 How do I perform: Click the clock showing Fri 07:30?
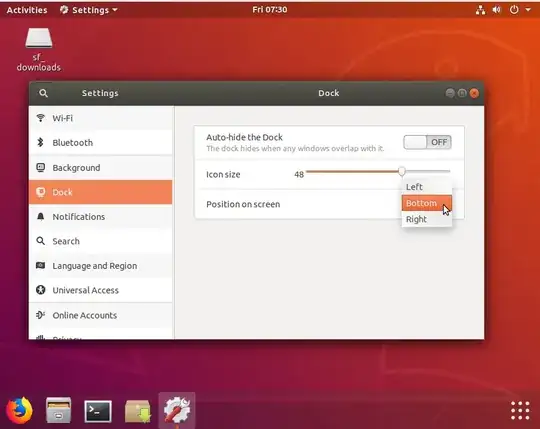(x=270, y=10)
